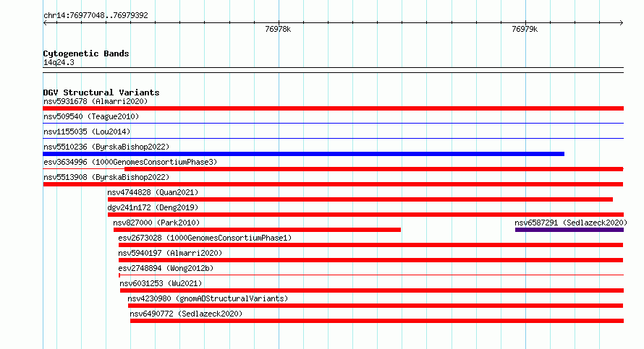Open variant label nsv6490772 (Sedlazeck2020)

[186, 314]
